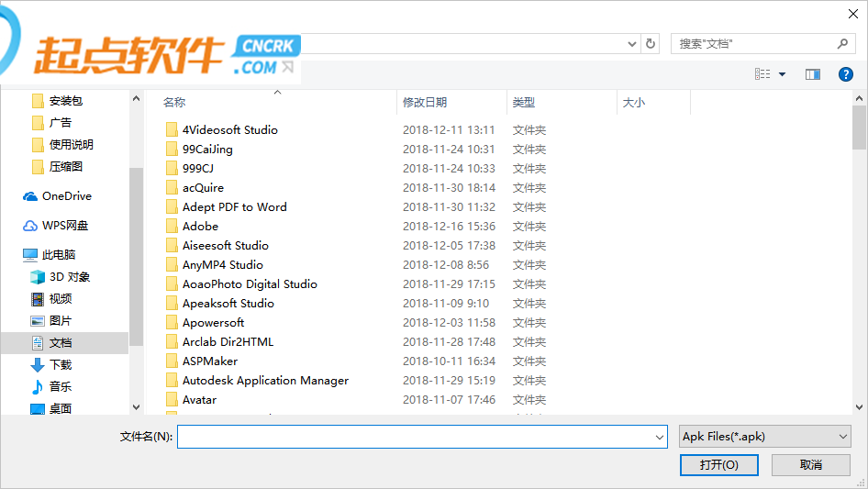Close the open file dialog
This screenshot has height=489, width=868.
point(853,14)
